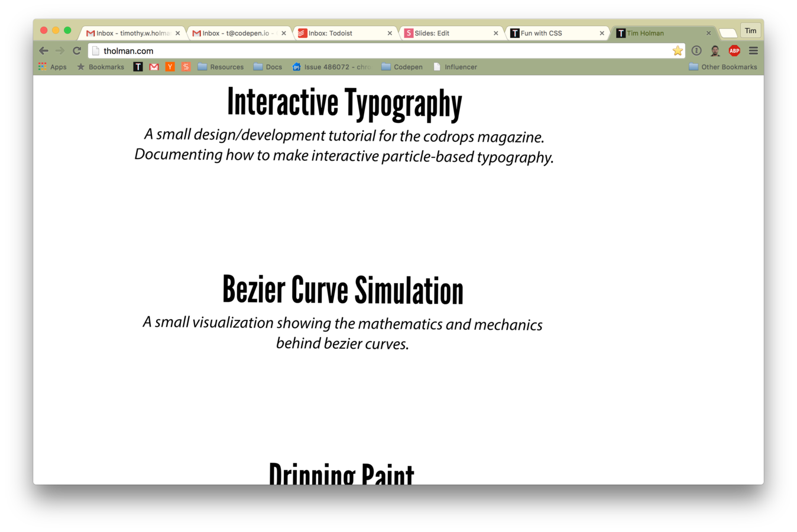797x532 pixels.
Task: Open the Bezier Curve Simulation heading
Action: pos(343,290)
